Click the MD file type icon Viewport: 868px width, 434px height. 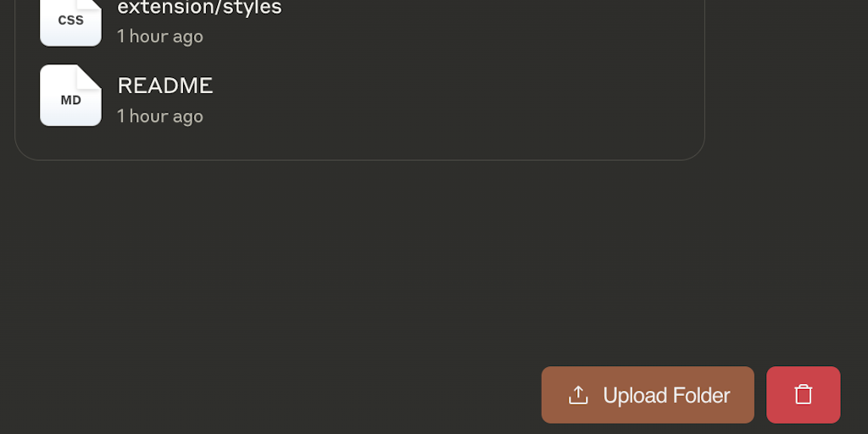click(x=70, y=96)
